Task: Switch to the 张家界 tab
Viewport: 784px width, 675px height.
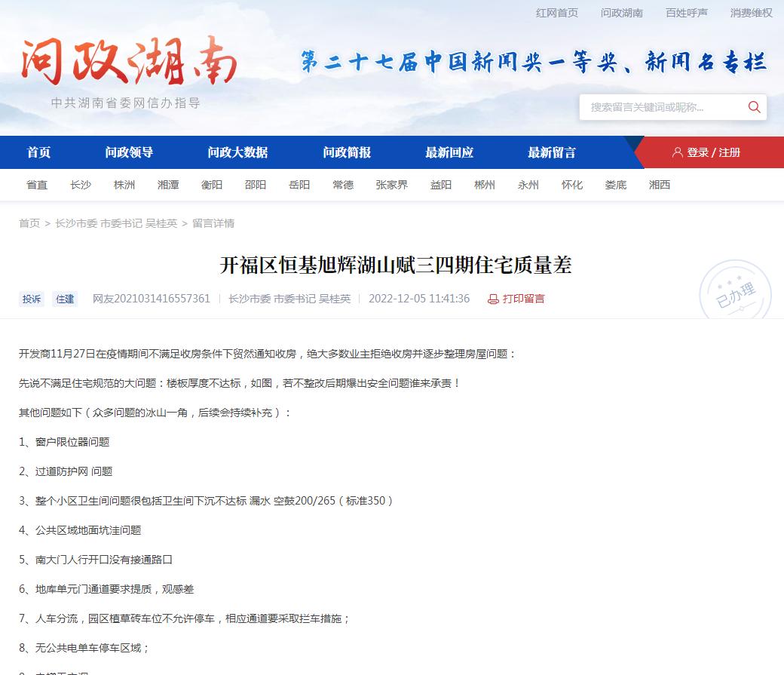Action: point(392,185)
